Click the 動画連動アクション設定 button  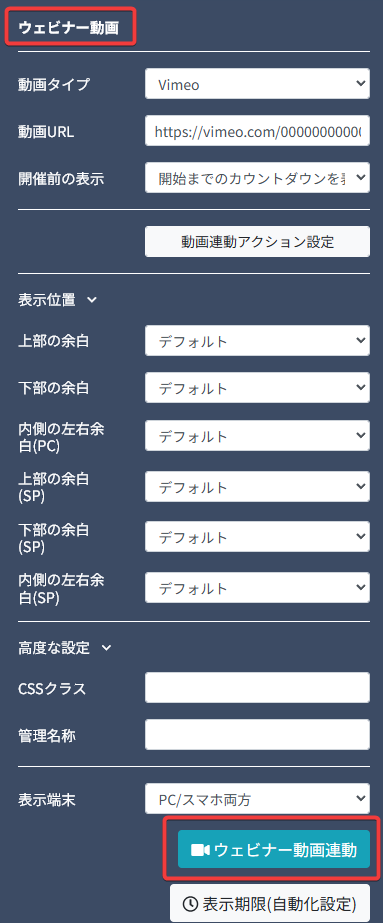coord(257,241)
